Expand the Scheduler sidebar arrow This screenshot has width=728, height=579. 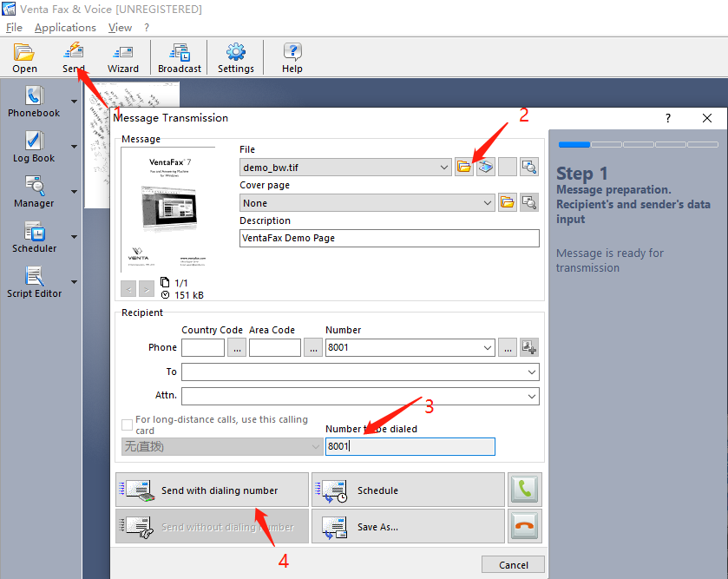click(x=75, y=237)
